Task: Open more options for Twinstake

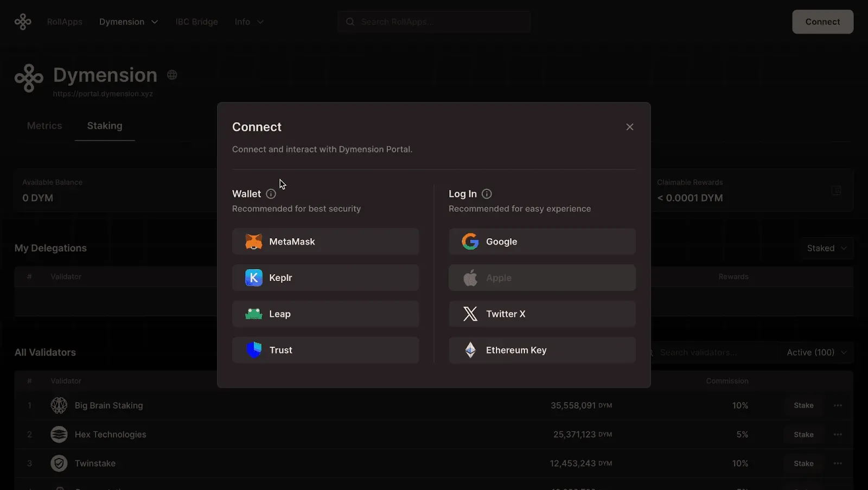Action: pyautogui.click(x=838, y=463)
